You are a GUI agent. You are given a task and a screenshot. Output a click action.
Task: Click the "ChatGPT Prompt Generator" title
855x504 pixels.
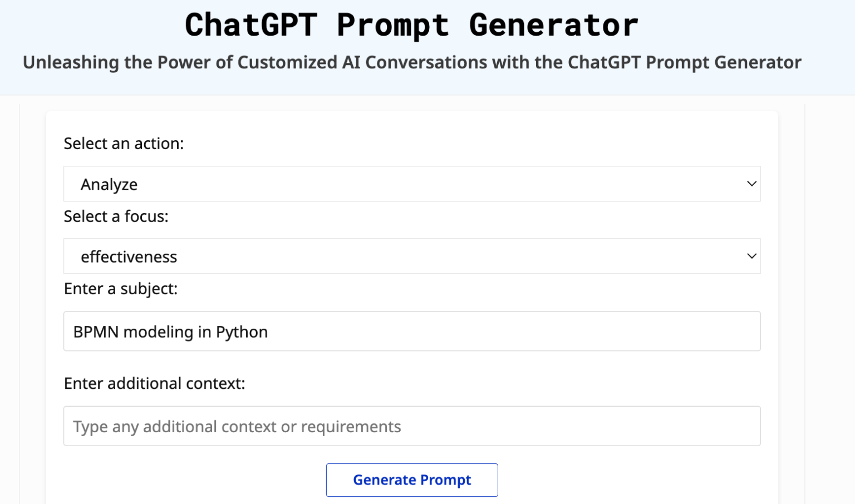(412, 24)
